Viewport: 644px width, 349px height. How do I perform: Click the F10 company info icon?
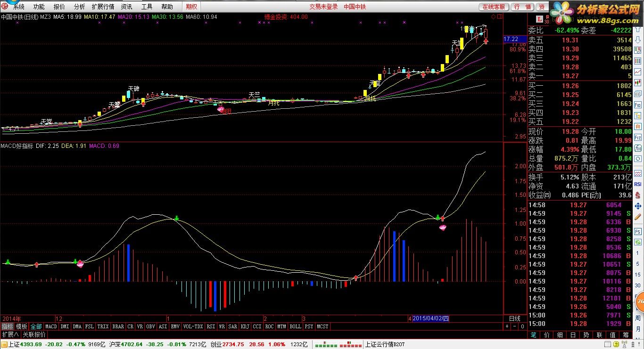638,104
